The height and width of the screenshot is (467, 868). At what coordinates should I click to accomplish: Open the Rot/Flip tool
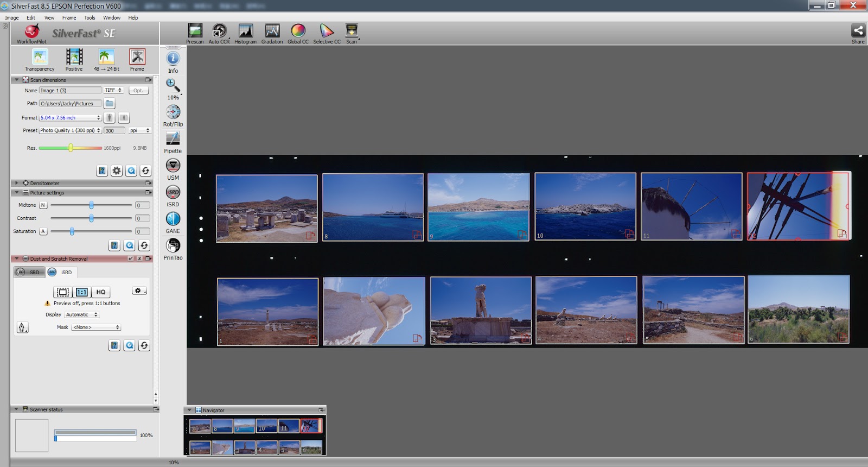tap(173, 115)
